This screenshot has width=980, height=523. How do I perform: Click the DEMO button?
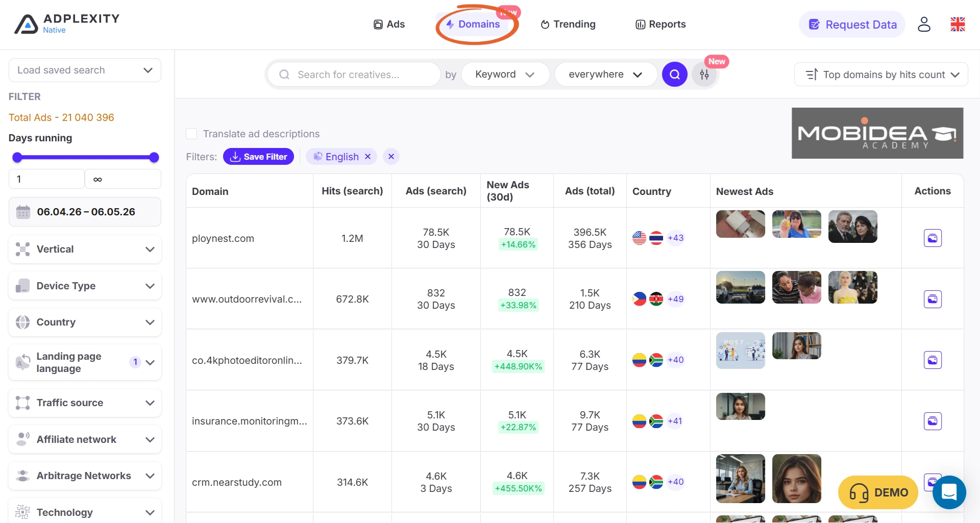point(878,492)
